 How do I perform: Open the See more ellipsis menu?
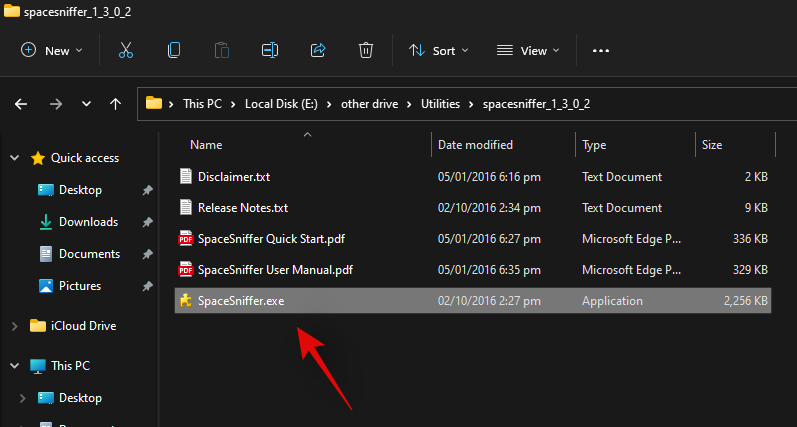601,50
